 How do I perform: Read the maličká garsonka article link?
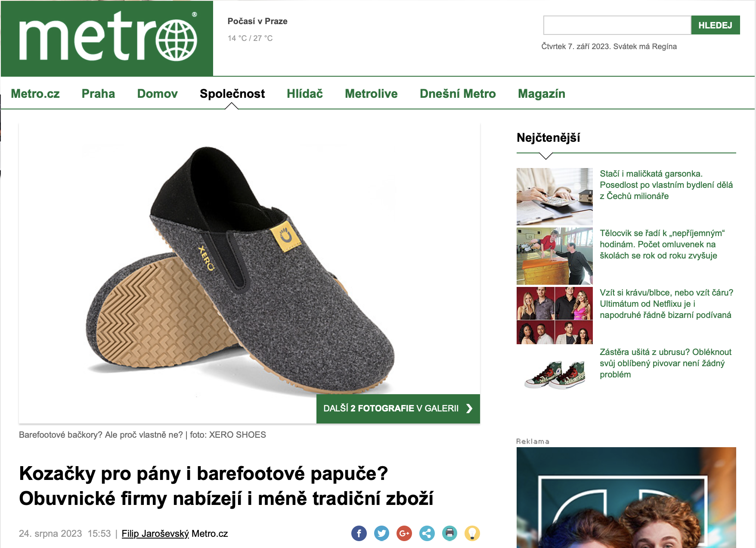click(666, 185)
